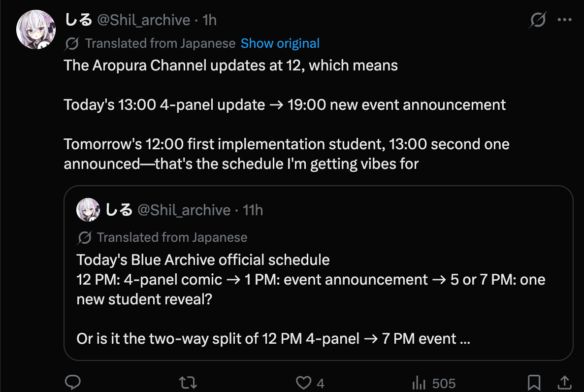Open quoted post about Blue Archive schedule

(x=319, y=273)
